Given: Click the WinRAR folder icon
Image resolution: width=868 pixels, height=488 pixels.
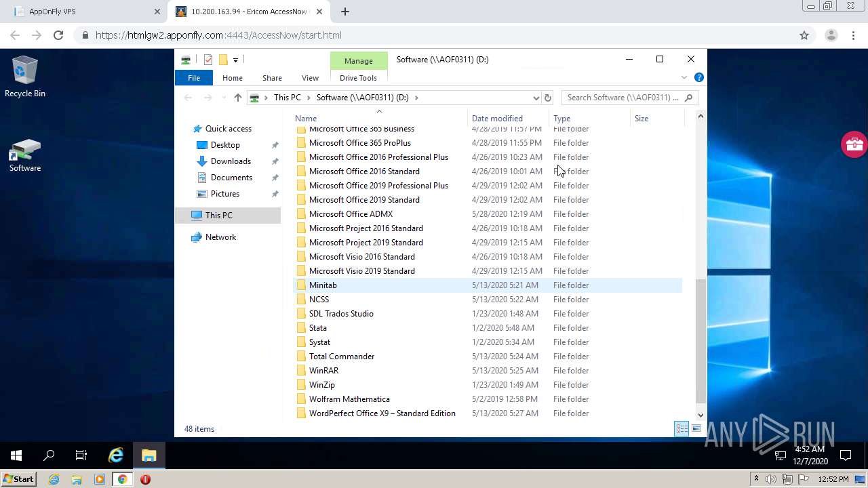Looking at the screenshot, I should coord(301,371).
